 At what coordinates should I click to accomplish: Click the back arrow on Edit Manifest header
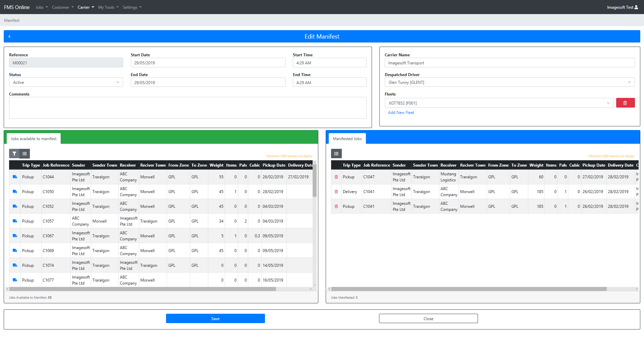tap(9, 37)
